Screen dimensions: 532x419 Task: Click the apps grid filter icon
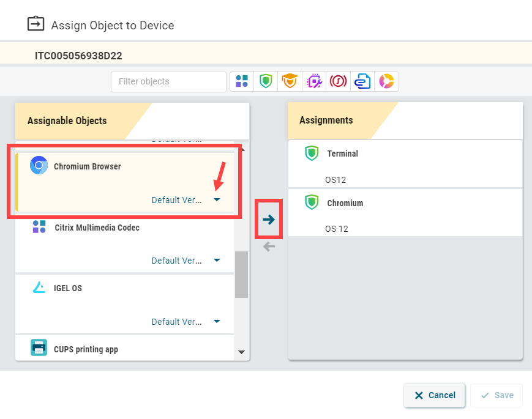coord(242,81)
